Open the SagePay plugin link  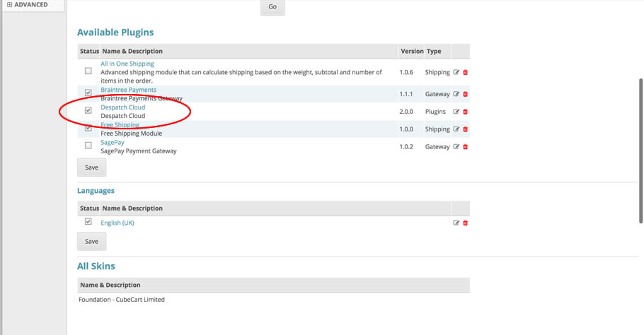click(113, 143)
